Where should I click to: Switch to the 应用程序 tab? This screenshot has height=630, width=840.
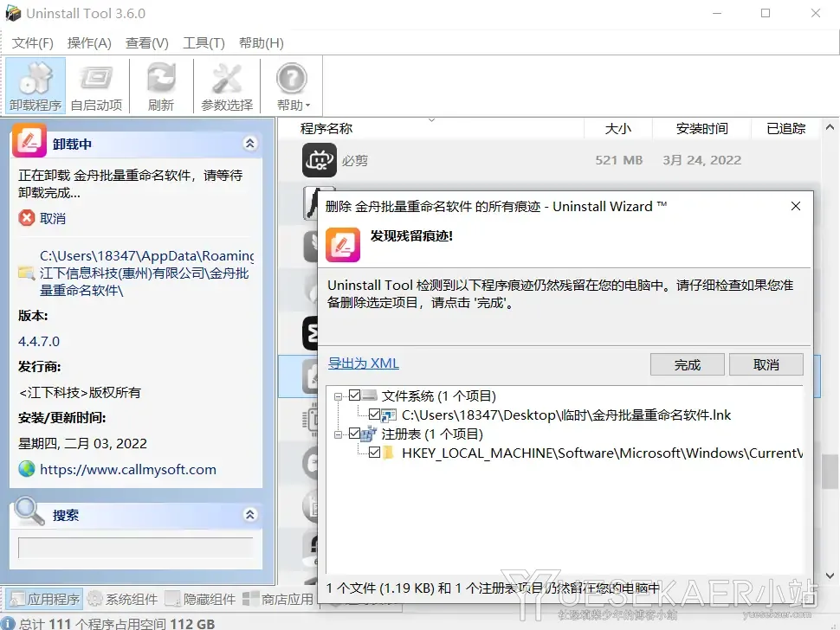tap(46, 599)
